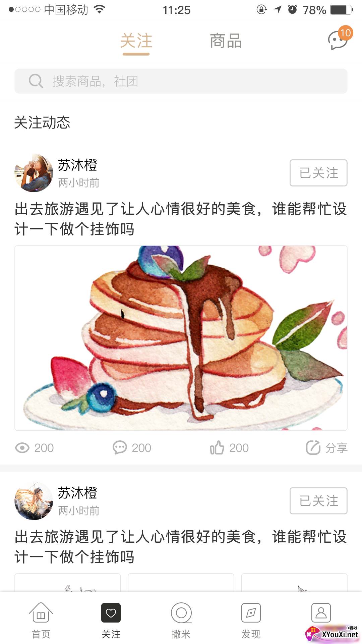Viewport: 362px width, 644px height.
Task: Open 苏沐橙 username on the first post
Action: click(x=77, y=165)
